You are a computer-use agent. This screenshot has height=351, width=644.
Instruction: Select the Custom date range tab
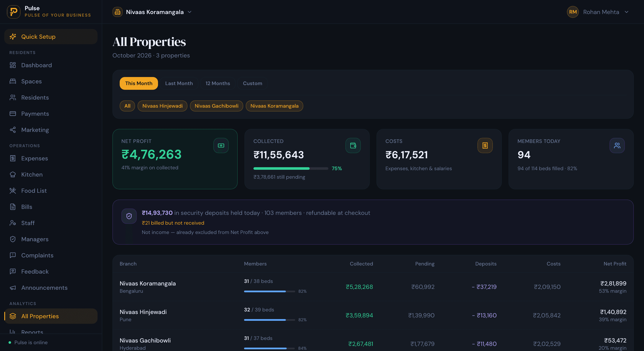[253, 83]
